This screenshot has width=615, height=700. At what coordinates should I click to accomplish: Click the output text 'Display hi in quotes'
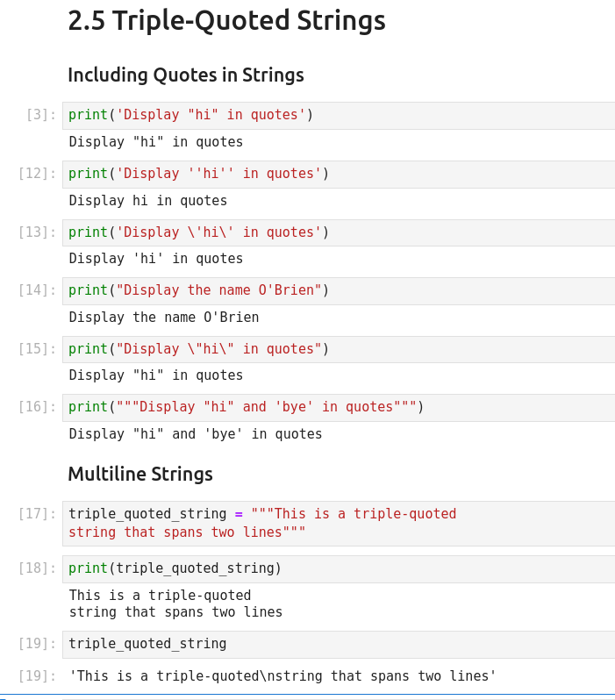pos(147,201)
